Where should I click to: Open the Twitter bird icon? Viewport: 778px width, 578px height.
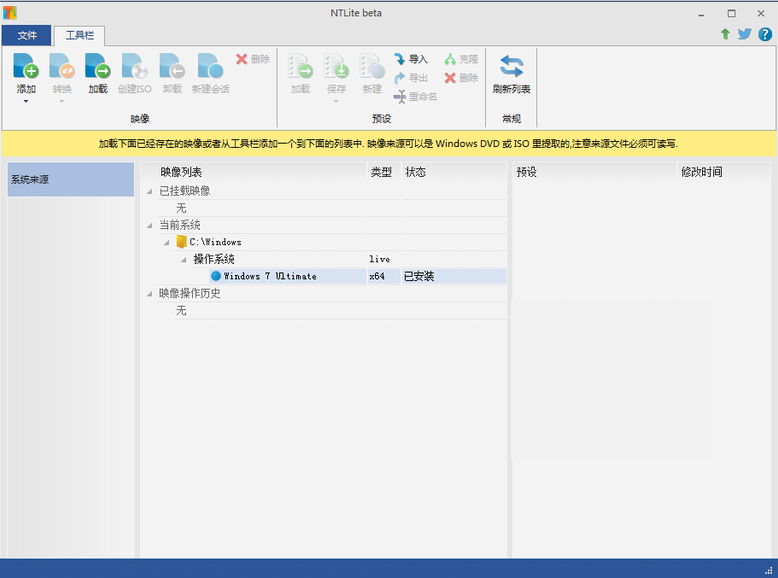744,34
